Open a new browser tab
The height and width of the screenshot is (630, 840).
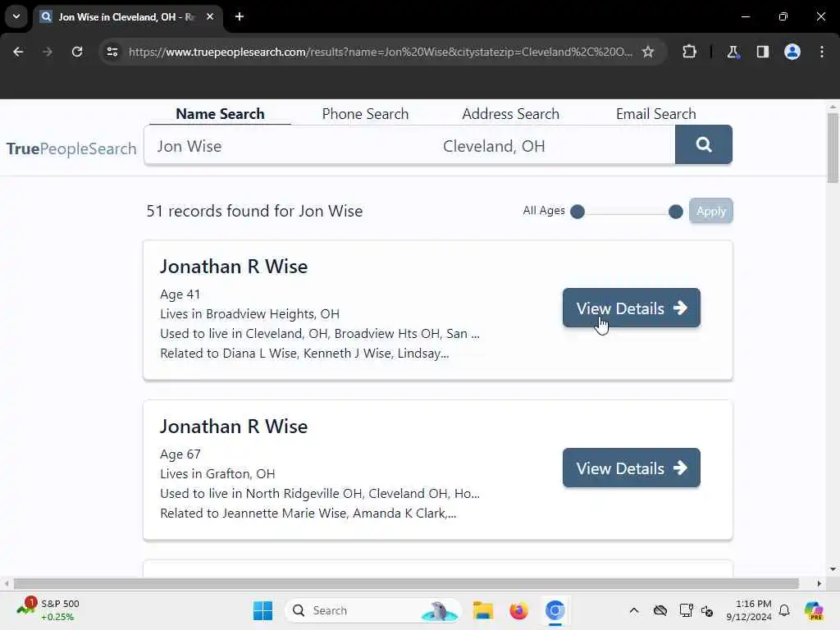(240, 16)
